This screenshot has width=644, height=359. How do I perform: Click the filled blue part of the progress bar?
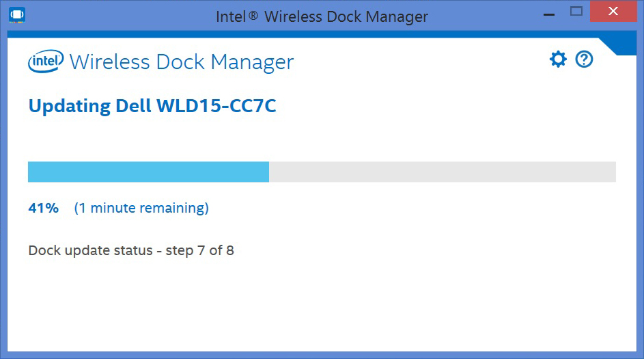(148, 172)
